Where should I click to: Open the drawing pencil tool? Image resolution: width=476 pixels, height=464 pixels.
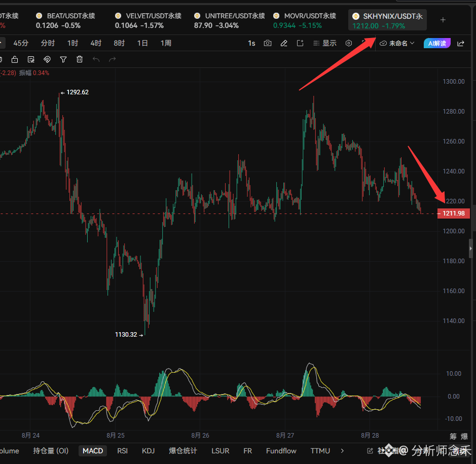click(284, 43)
